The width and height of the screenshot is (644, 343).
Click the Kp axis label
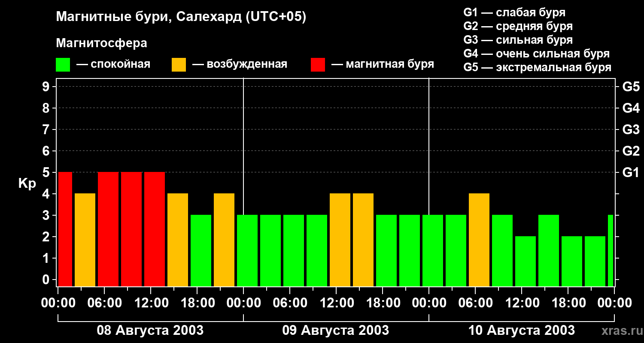pyautogui.click(x=27, y=184)
